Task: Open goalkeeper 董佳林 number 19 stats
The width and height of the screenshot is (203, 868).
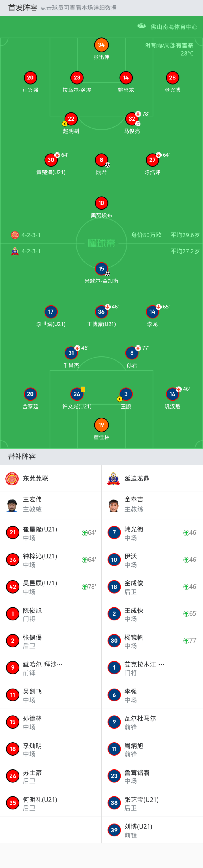Action: click(x=101, y=425)
